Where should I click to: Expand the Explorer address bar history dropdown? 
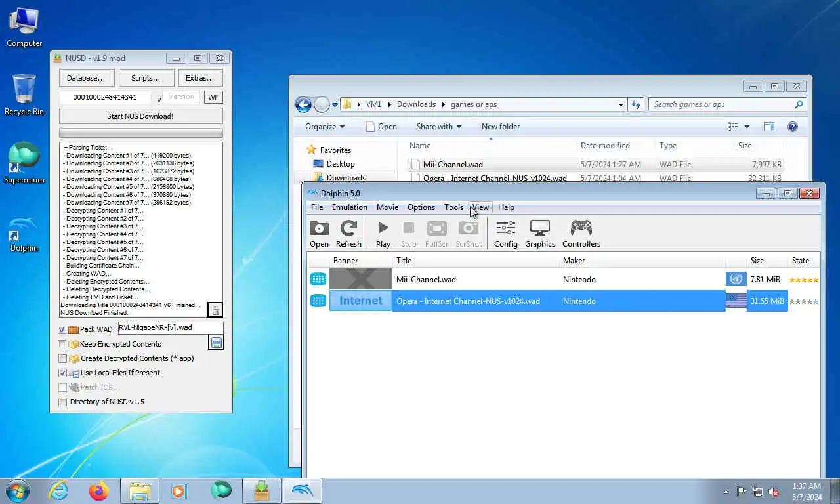click(x=621, y=104)
